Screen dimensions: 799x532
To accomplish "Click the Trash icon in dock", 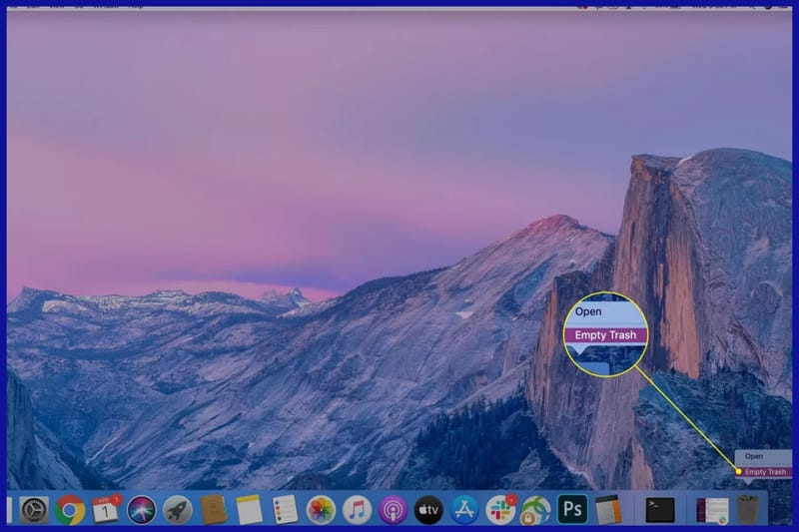I will click(748, 510).
